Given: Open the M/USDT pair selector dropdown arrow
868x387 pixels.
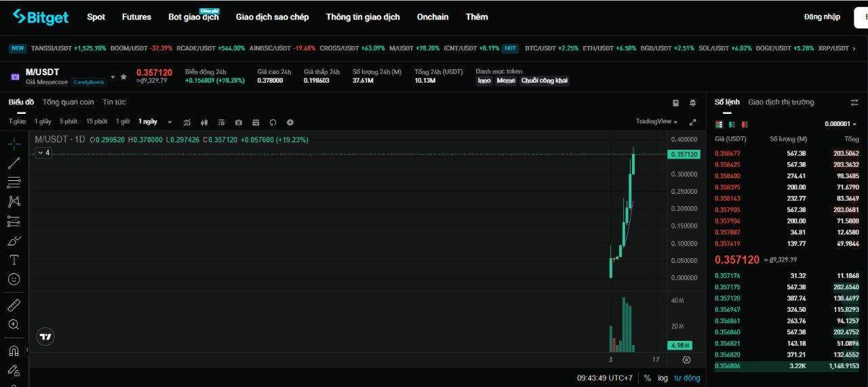Looking at the screenshot, I should click(113, 77).
